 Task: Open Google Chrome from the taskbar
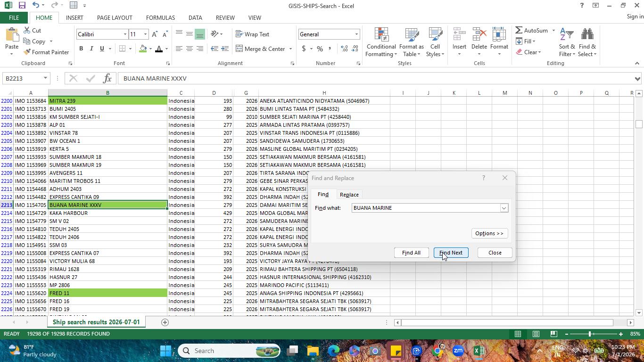pos(438,351)
